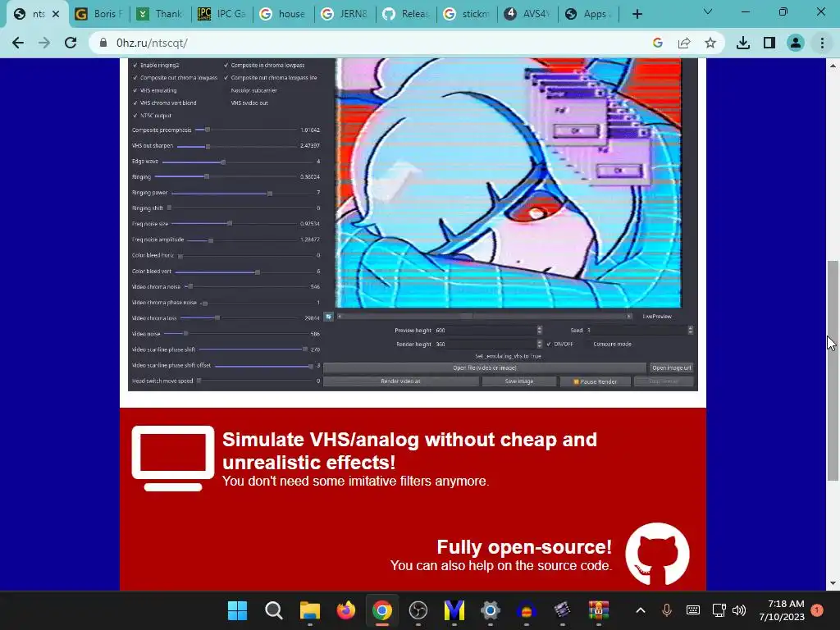Click the Render height field
Image resolution: width=840 pixels, height=630 pixels.
[486, 345]
